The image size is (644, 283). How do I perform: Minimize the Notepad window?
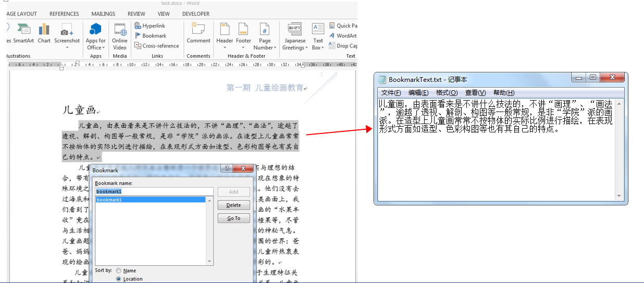point(579,78)
